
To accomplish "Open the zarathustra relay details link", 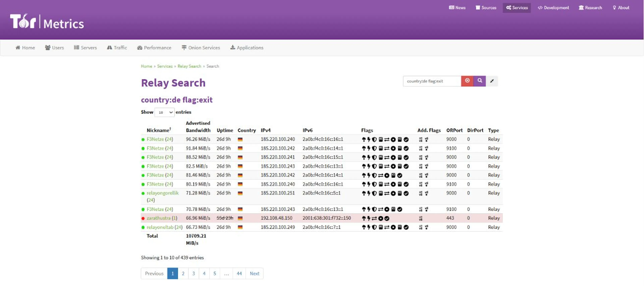I will (158, 218).
